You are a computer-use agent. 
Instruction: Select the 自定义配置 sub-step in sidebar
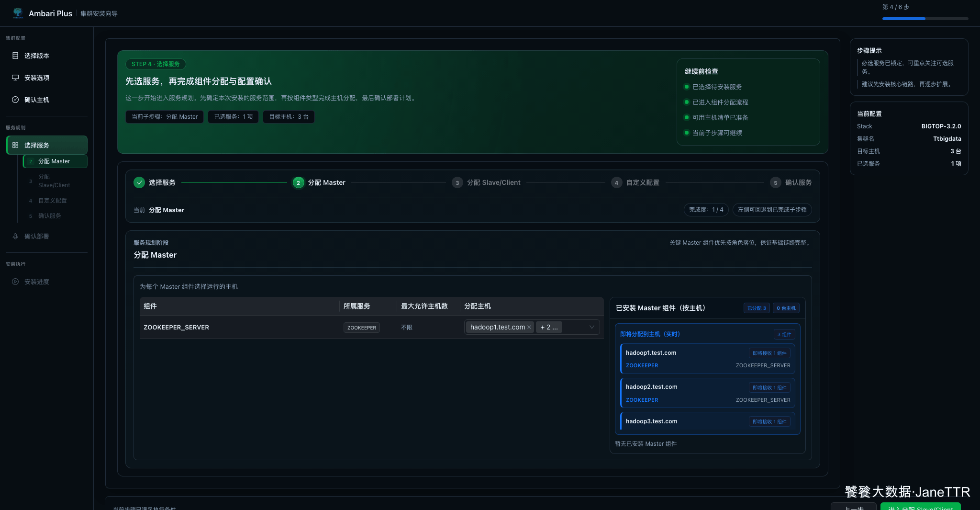pos(55,201)
